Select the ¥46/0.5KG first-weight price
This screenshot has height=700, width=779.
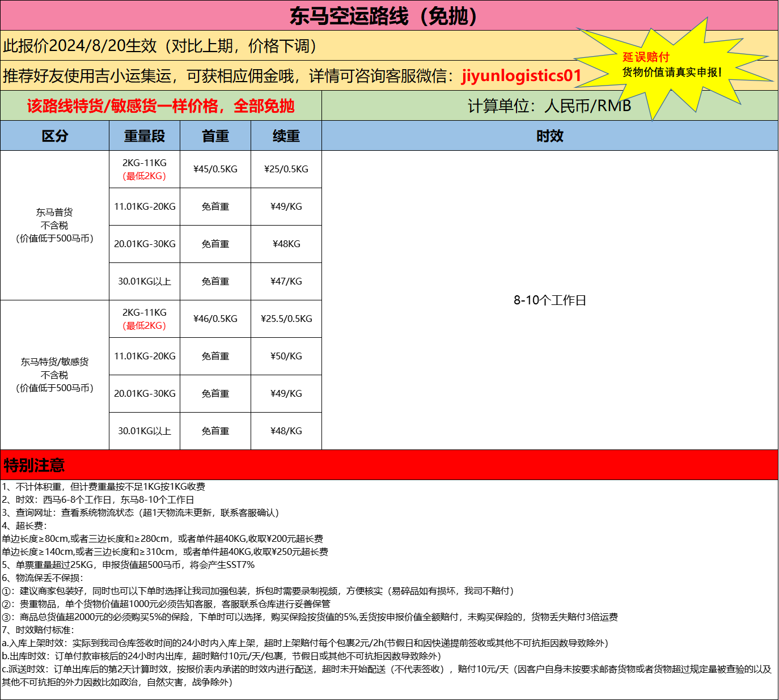(x=215, y=319)
